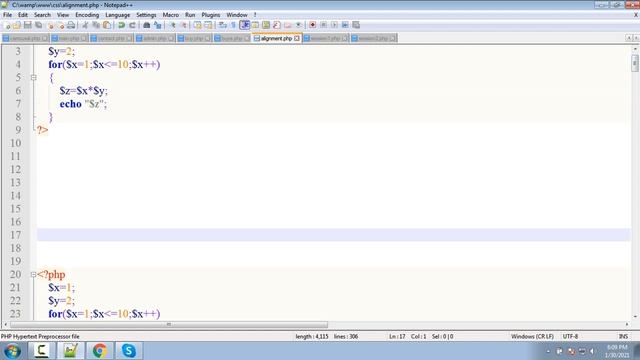The height and width of the screenshot is (360, 640).
Task: Redo edit using toolbar Redo icon
Action: pos(132,25)
